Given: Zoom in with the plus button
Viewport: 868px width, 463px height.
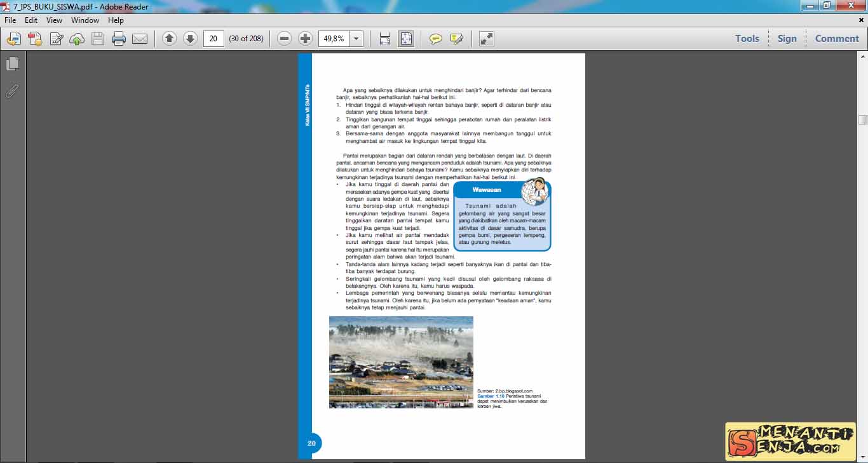Looking at the screenshot, I should 306,39.
